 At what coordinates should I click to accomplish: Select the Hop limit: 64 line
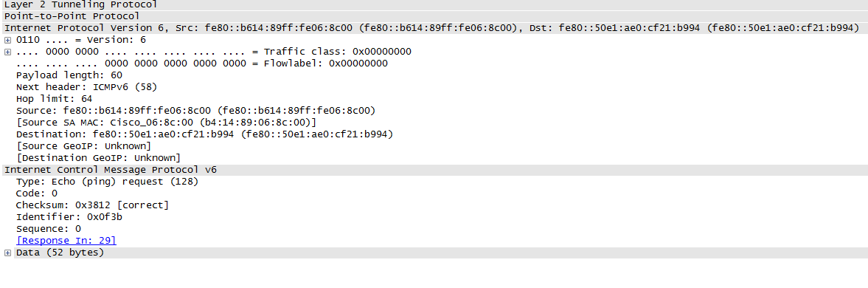pos(55,99)
